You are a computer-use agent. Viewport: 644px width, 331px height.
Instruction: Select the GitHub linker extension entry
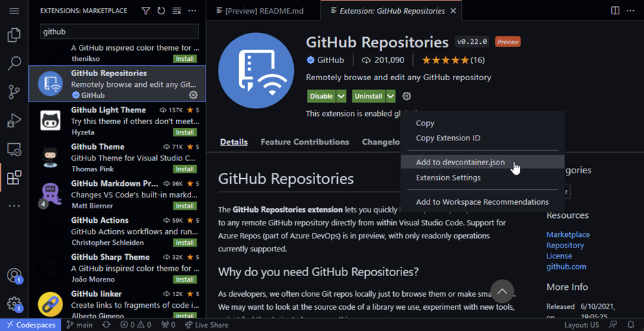click(x=117, y=305)
